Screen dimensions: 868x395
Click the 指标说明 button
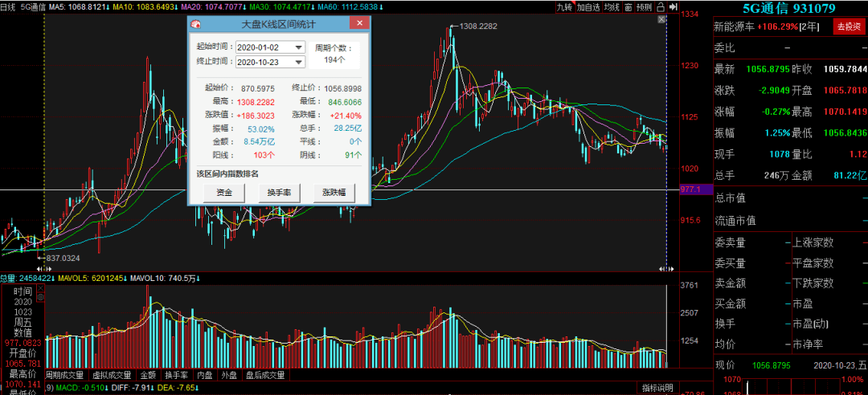tap(657, 387)
